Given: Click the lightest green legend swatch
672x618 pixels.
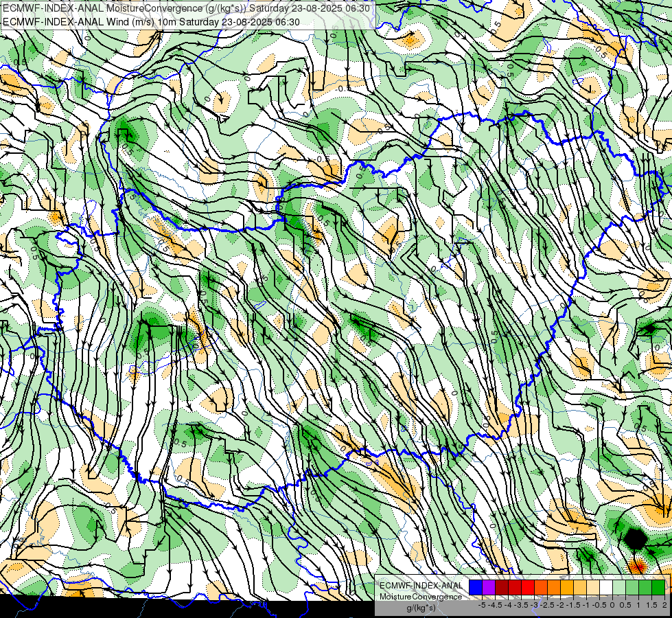Looking at the screenshot, I should click(619, 588).
